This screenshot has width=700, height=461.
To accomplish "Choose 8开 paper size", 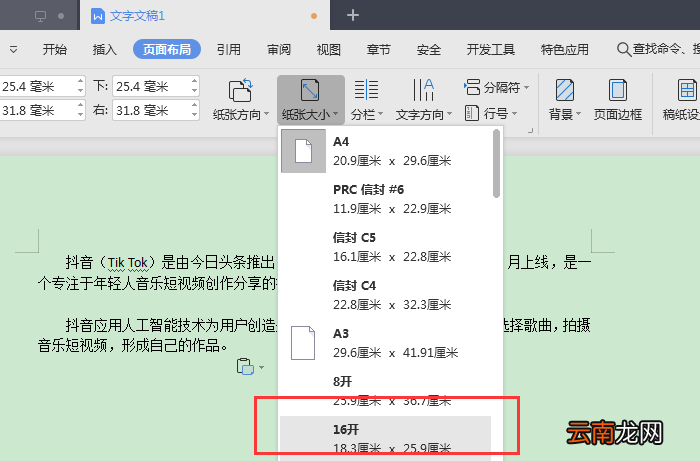I will [x=386, y=391].
